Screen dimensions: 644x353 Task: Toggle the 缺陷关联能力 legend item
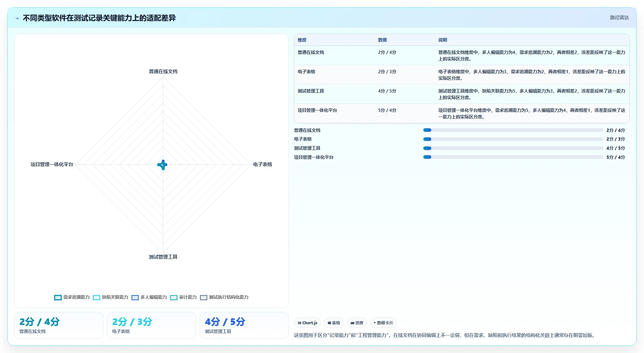(111, 297)
